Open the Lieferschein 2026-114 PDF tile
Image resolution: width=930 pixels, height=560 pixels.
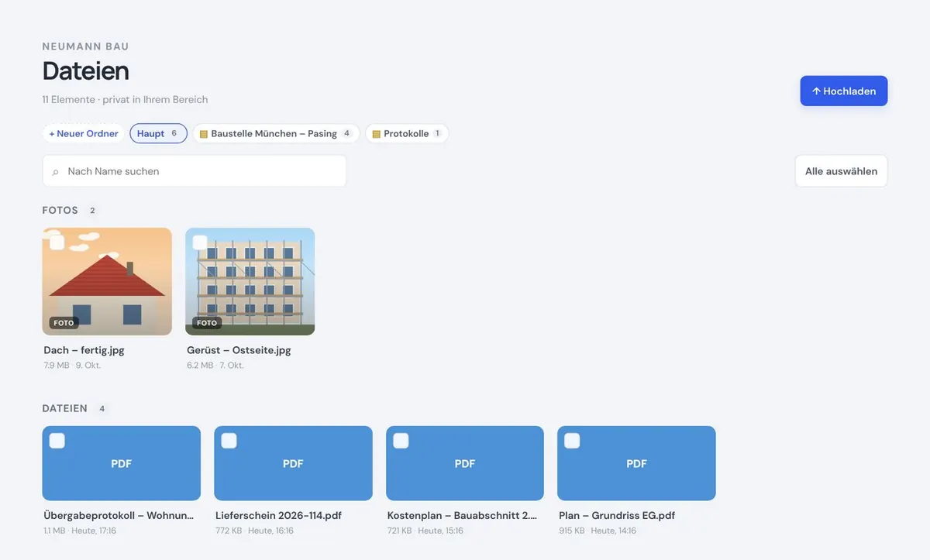(293, 463)
